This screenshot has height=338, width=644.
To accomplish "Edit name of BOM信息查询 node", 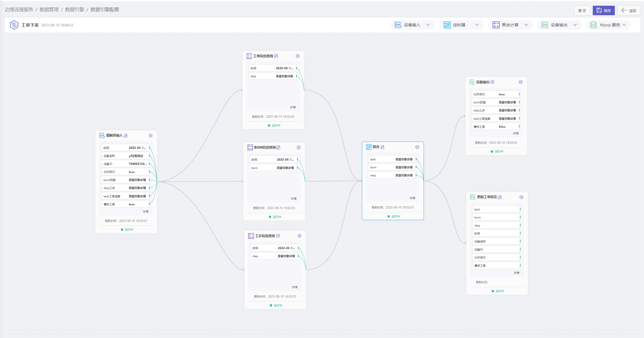I will [278, 147].
